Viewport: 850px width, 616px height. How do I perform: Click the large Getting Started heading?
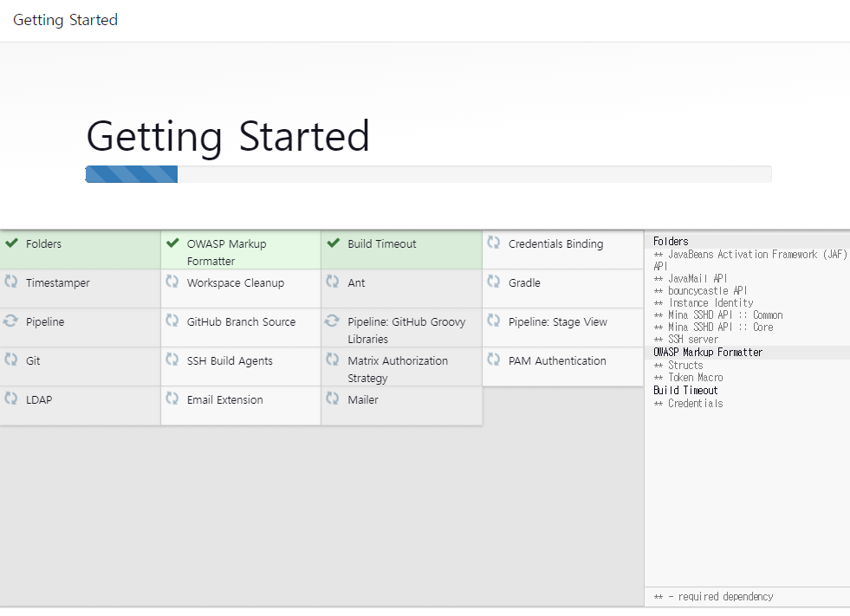click(x=228, y=136)
